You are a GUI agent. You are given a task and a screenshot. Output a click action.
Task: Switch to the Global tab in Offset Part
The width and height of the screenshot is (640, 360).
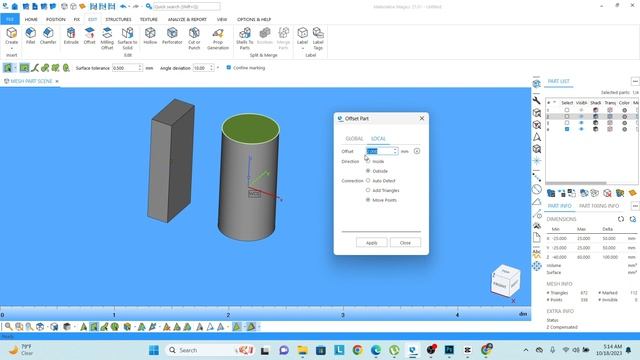(x=354, y=139)
